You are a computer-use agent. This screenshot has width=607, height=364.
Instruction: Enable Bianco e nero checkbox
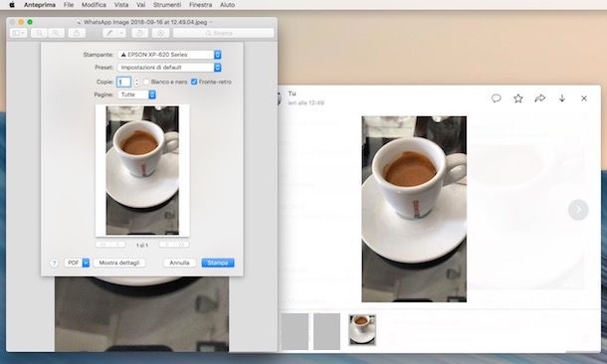tap(146, 82)
